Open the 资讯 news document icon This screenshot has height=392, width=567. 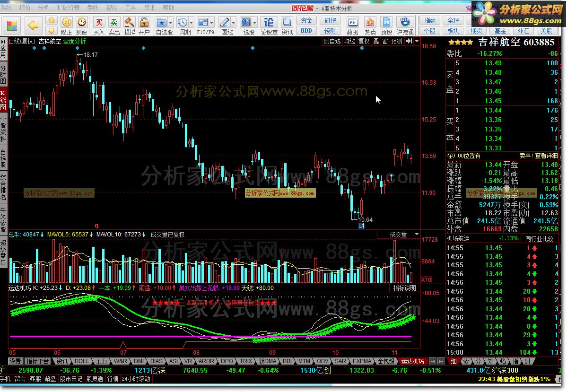[x=287, y=26]
